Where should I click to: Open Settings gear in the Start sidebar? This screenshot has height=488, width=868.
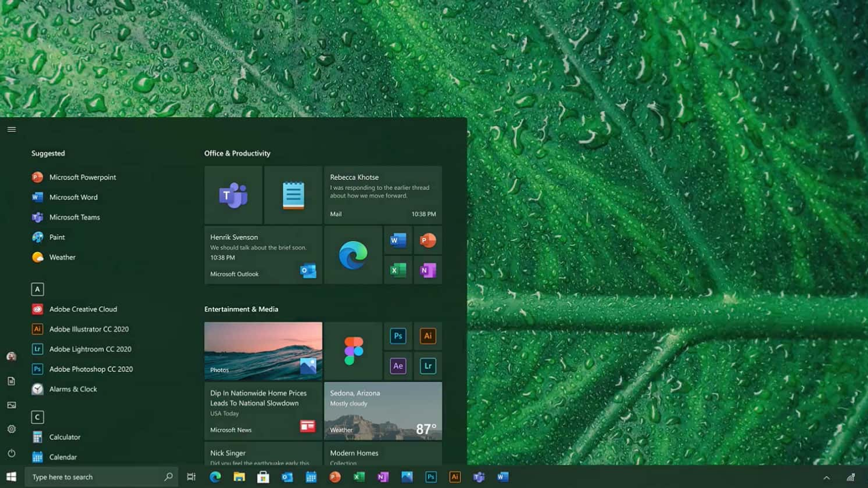pos(11,429)
